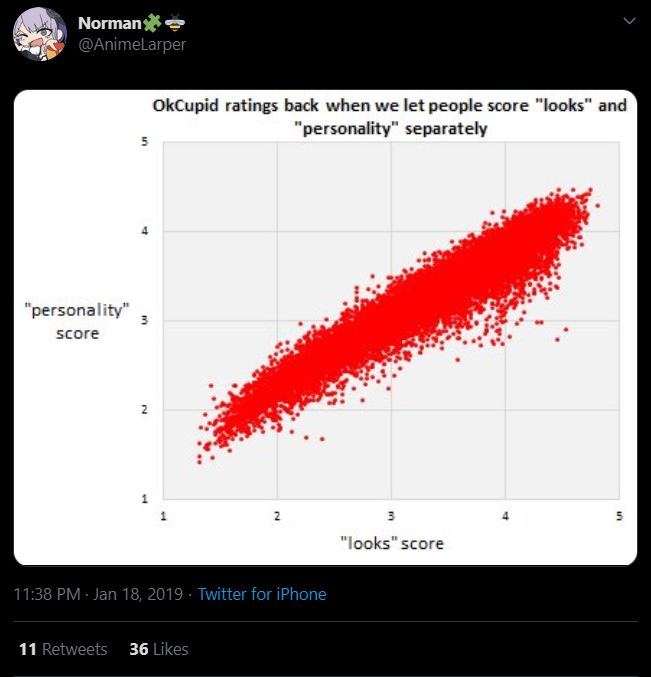Click the "personality" score axis label
This screenshot has width=651, height=677.
tap(77, 321)
